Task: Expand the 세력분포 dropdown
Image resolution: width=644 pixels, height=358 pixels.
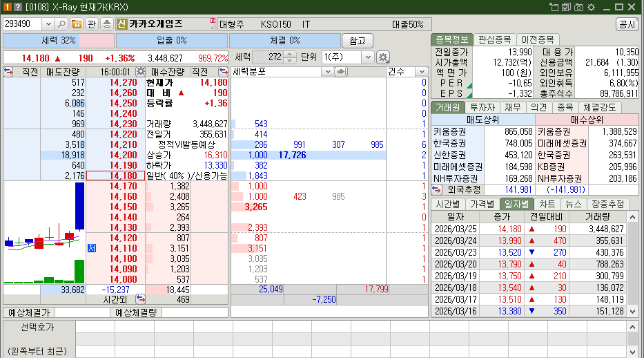Action: pos(327,72)
